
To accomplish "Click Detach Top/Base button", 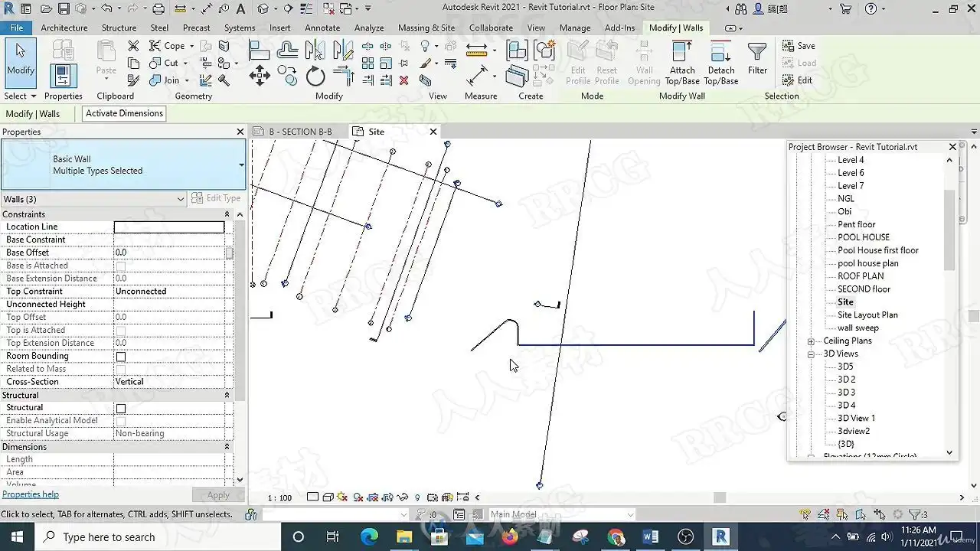I will [x=720, y=63].
